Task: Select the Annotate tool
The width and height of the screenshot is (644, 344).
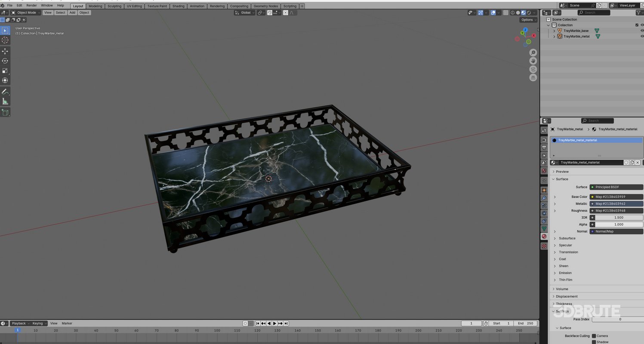Action: (5, 92)
